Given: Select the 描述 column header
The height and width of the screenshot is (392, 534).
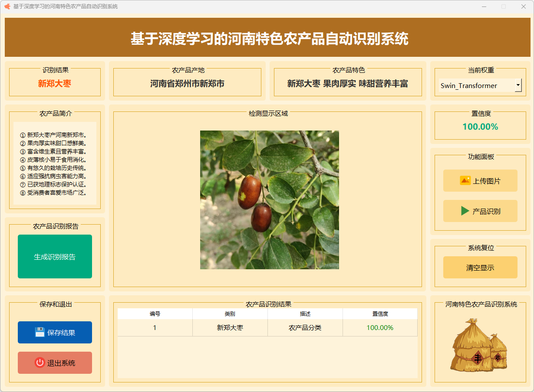Looking at the screenshot, I should point(305,314).
